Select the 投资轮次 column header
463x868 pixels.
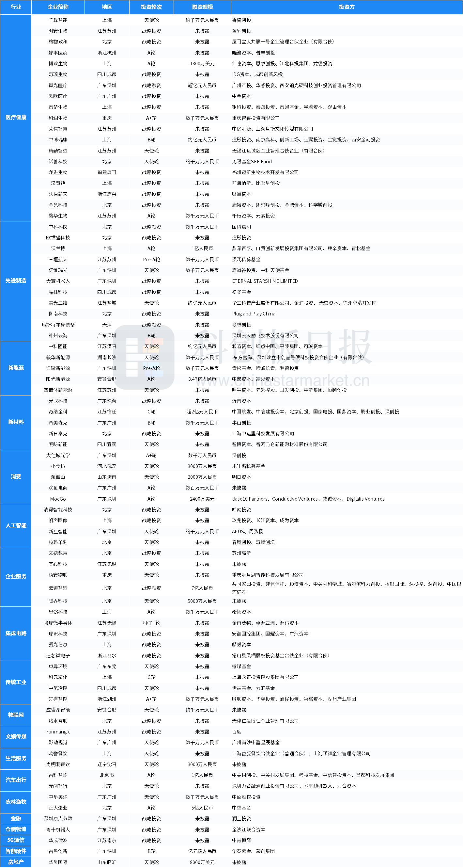(x=151, y=7)
